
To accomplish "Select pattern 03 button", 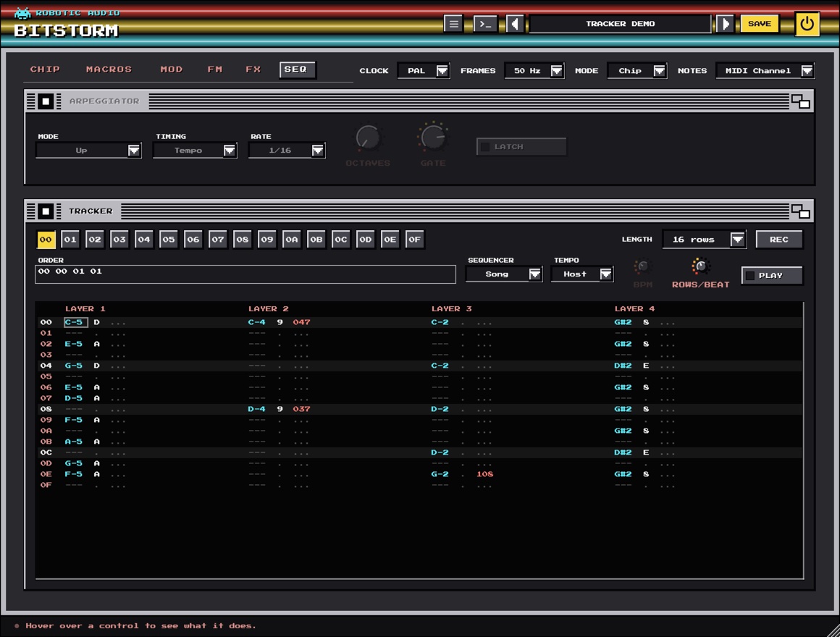I will click(x=119, y=240).
